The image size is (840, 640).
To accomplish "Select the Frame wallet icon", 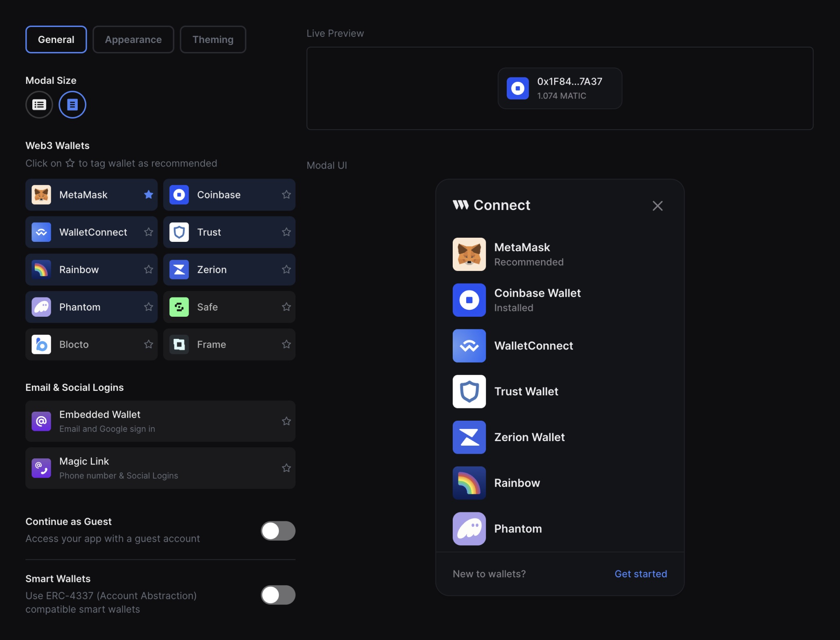I will (x=179, y=344).
